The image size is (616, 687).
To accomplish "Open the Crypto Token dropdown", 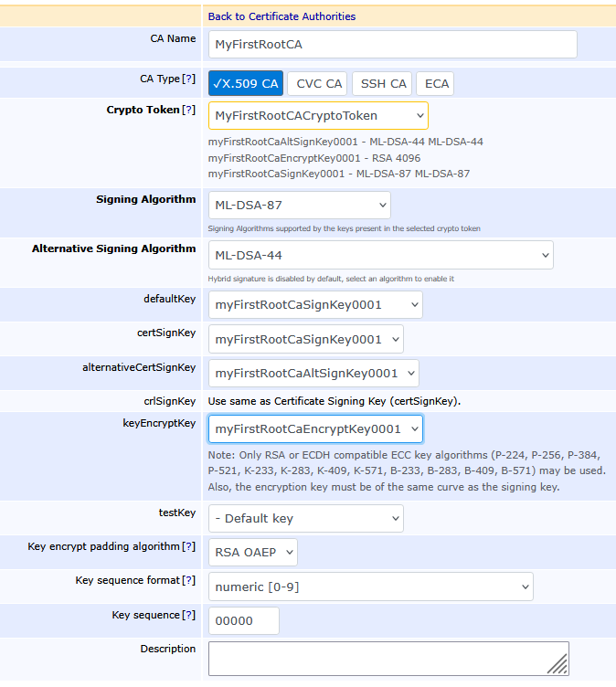I will coord(318,116).
